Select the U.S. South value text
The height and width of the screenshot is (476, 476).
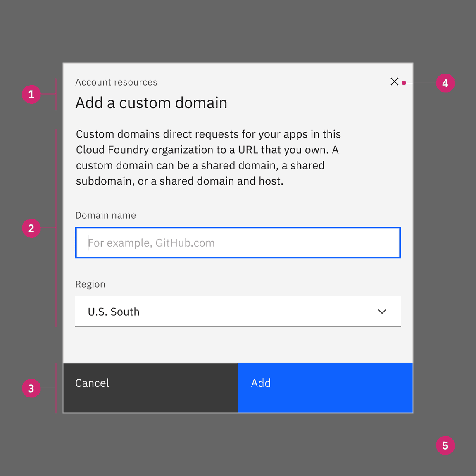click(114, 312)
